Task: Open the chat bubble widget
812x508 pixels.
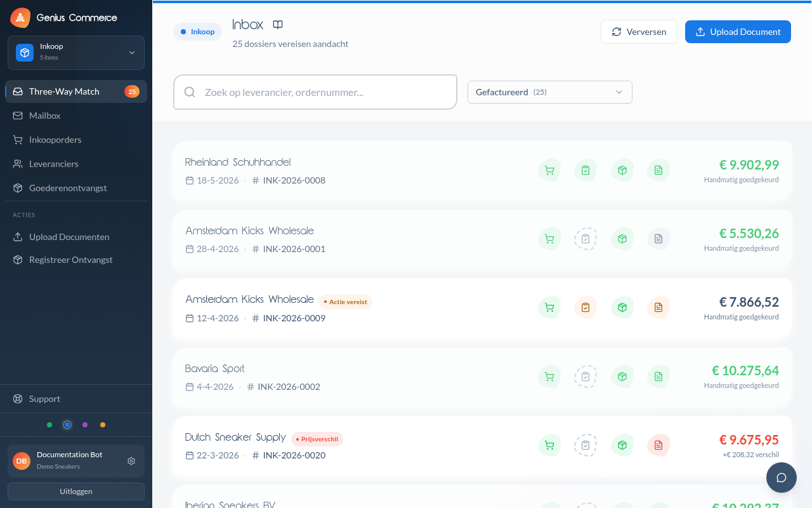Action: tap(782, 478)
